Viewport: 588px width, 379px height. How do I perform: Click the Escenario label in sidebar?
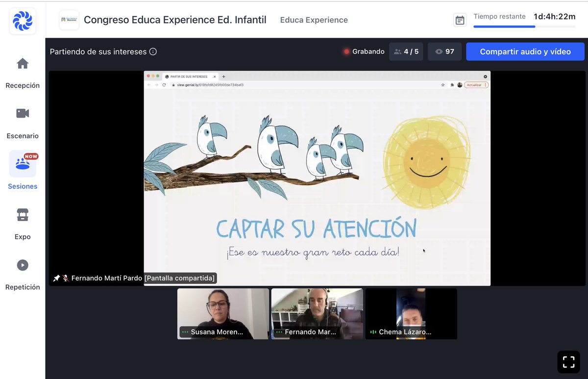coord(23,136)
